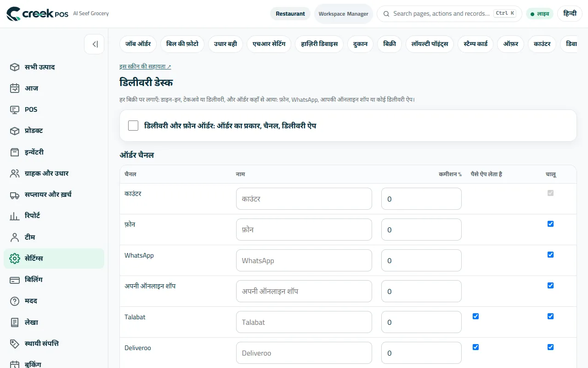Click the POS monitor icon
The width and height of the screenshot is (588, 368).
pyautogui.click(x=15, y=109)
